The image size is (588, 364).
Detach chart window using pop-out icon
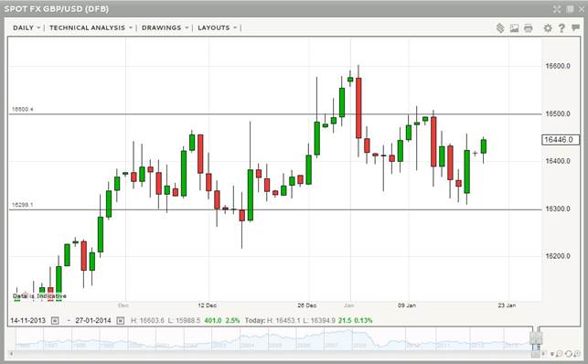pos(570,9)
